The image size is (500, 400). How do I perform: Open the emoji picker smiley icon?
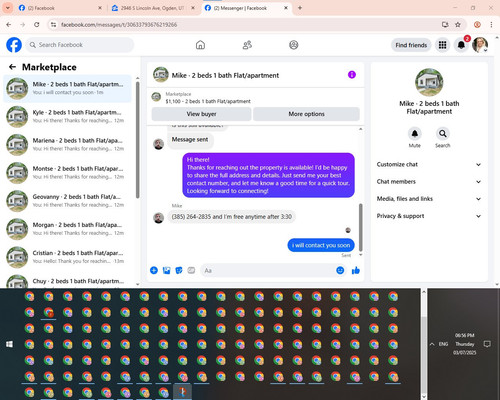pyautogui.click(x=340, y=270)
